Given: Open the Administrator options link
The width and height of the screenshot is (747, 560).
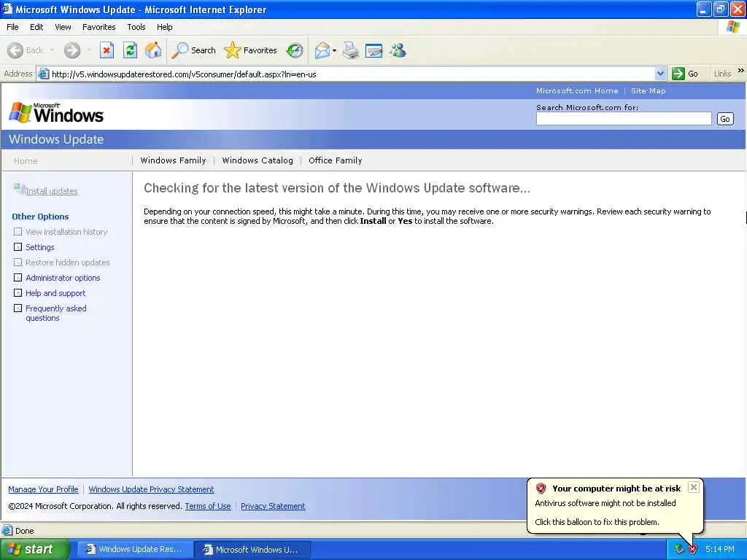Looking at the screenshot, I should [63, 278].
